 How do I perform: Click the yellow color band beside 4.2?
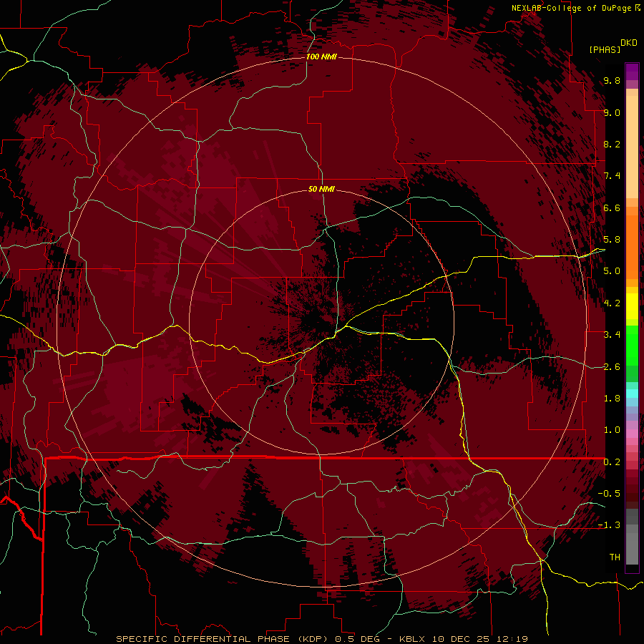632,306
